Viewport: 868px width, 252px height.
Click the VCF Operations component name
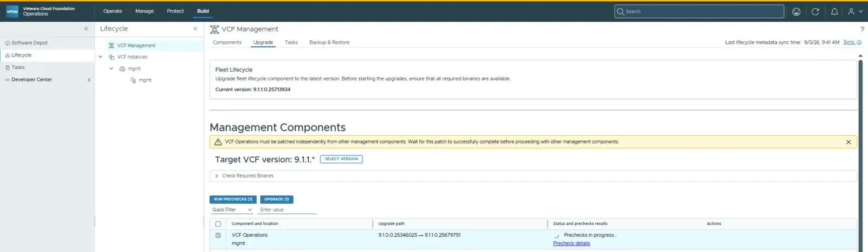point(250,235)
